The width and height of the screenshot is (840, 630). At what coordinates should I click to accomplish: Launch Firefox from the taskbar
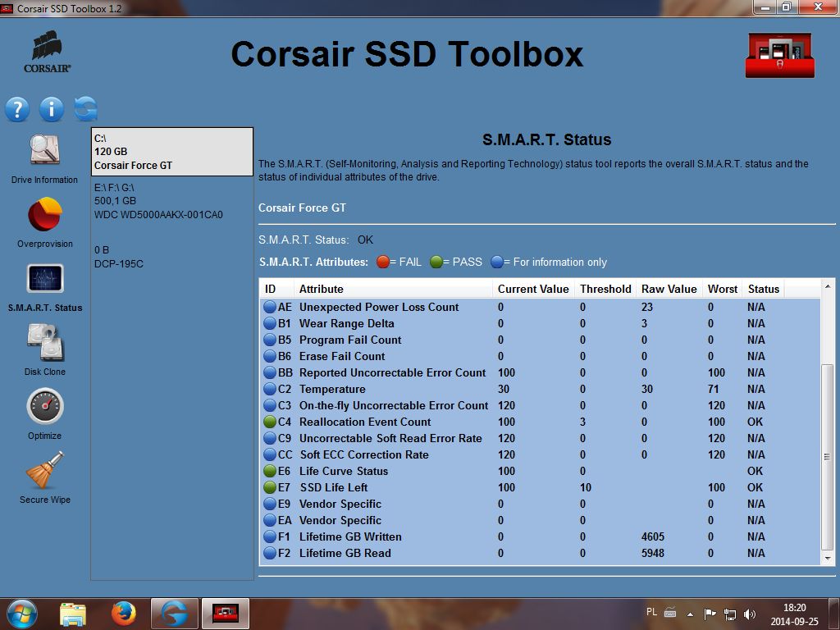tap(123, 614)
